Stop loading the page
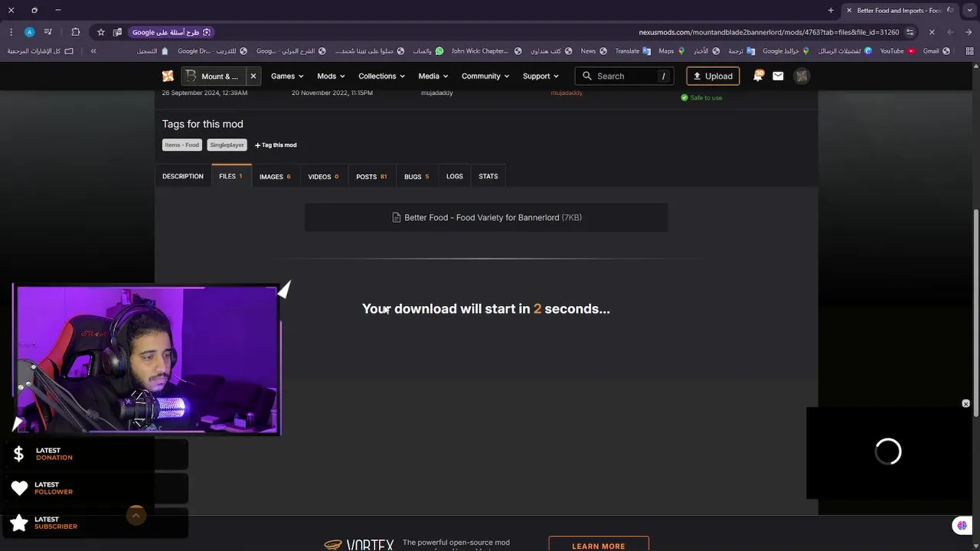980x551 pixels. tap(932, 32)
